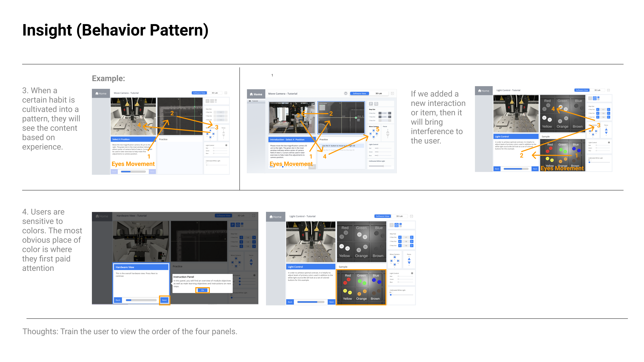Click Home in the Hardware View window
The width and height of the screenshot is (644, 362).
click(102, 216)
